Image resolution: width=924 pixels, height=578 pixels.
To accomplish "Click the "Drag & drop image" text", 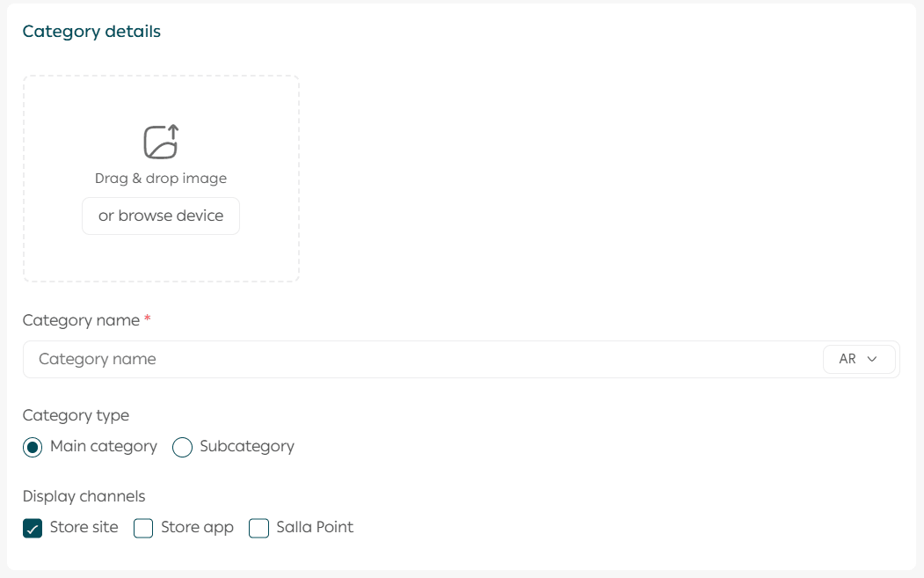I will [161, 179].
